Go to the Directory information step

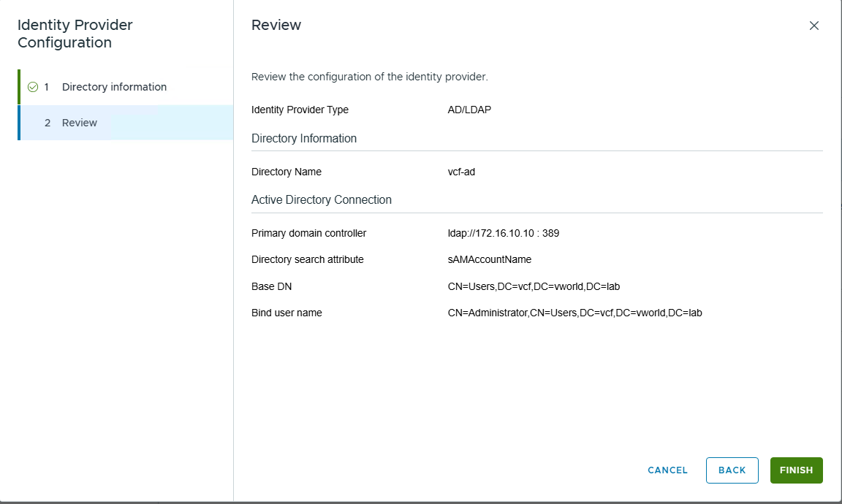click(114, 87)
